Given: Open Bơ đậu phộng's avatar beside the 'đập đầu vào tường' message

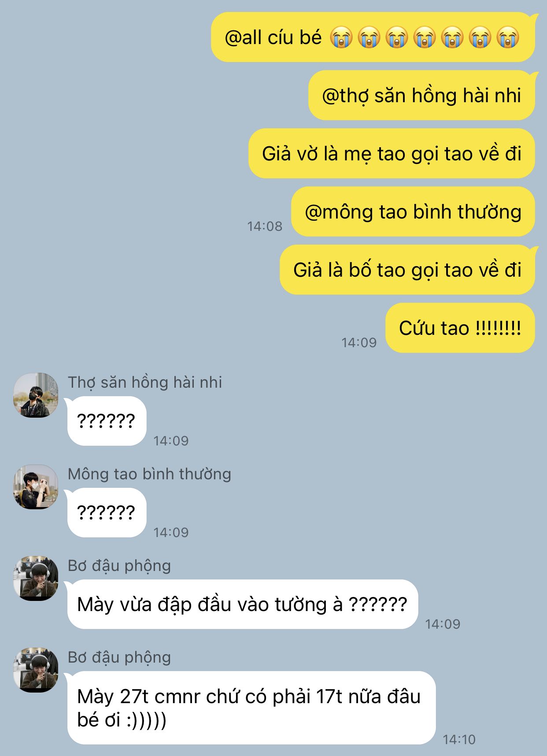Looking at the screenshot, I should pos(36,578).
